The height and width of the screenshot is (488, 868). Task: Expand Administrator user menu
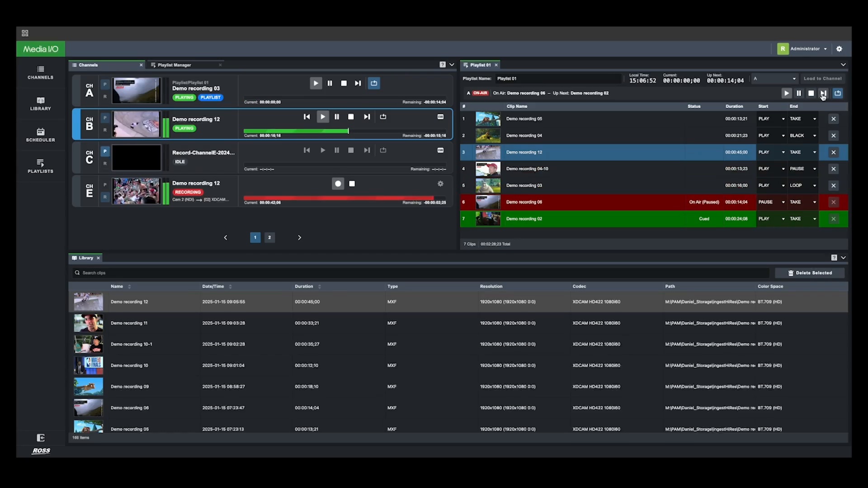click(x=808, y=49)
